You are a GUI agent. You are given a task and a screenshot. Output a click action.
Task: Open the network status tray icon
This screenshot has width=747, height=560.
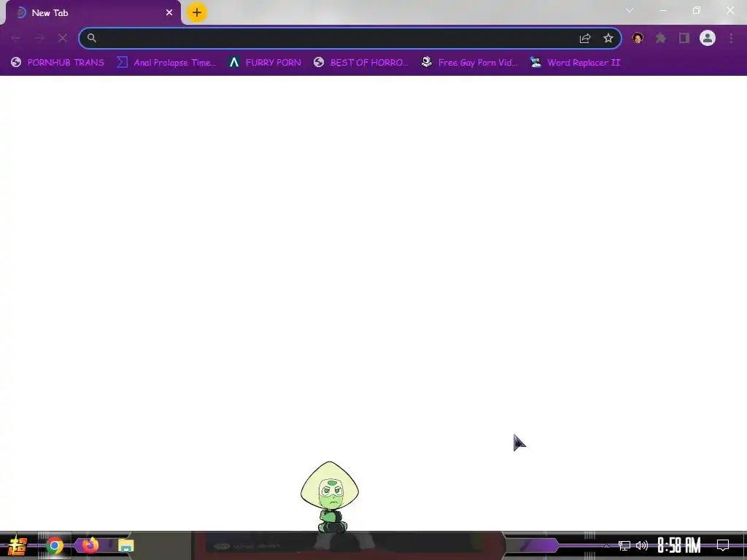(x=624, y=545)
